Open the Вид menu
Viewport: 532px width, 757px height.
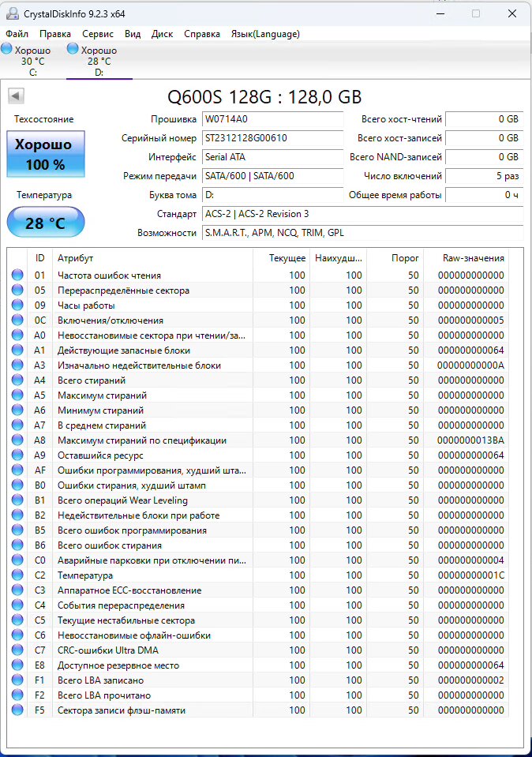pyautogui.click(x=133, y=34)
